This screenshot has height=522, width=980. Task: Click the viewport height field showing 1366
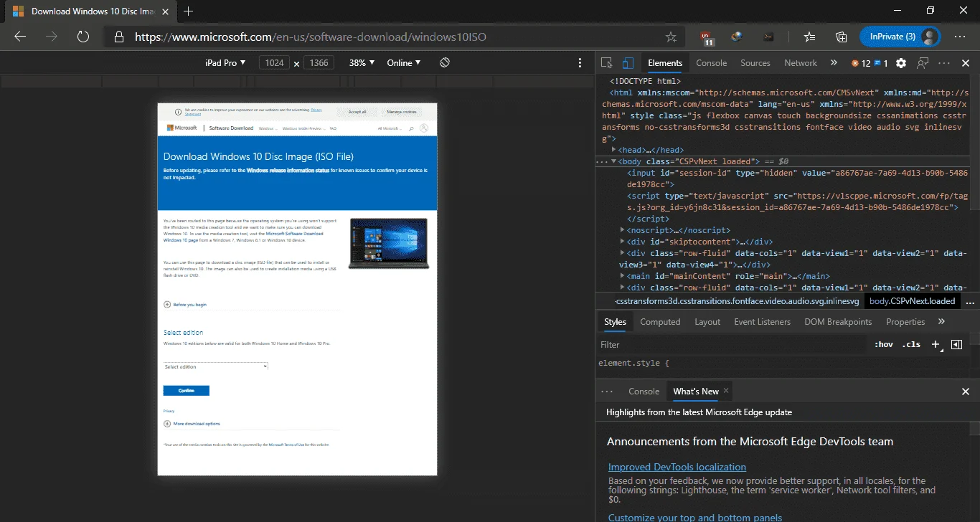pyautogui.click(x=319, y=63)
